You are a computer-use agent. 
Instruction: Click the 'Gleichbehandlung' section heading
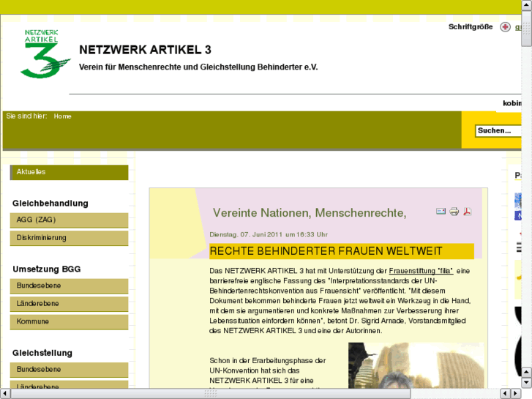coord(50,204)
